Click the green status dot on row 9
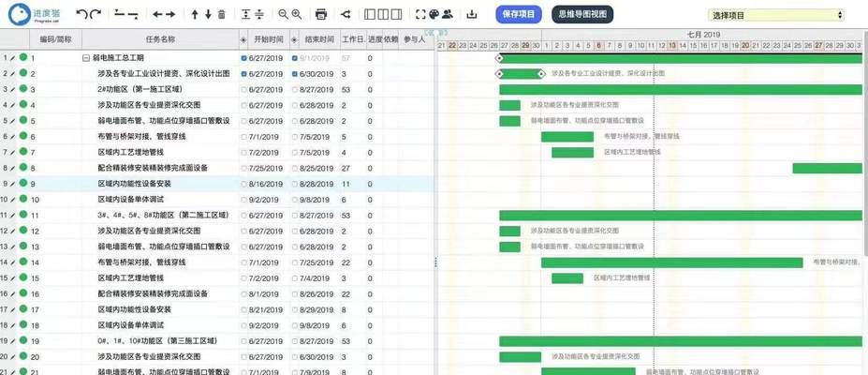Image resolution: width=868 pixels, height=375 pixels. 22,183
